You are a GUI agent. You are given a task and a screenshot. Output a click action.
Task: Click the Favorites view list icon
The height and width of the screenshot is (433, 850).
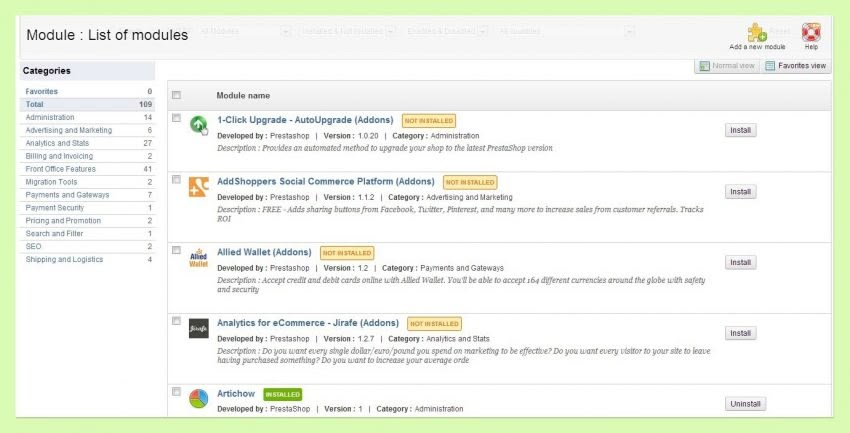click(770, 66)
